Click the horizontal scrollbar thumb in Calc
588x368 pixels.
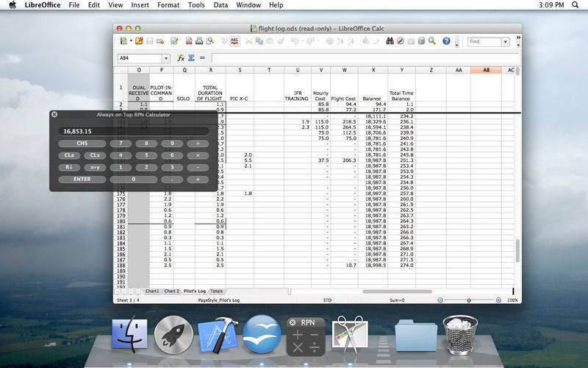pos(397,291)
